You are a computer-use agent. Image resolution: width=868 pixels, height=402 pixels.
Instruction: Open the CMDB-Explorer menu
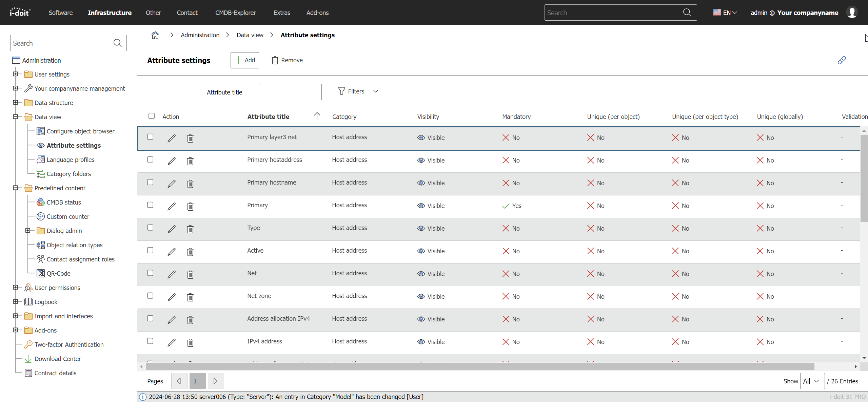tap(235, 13)
